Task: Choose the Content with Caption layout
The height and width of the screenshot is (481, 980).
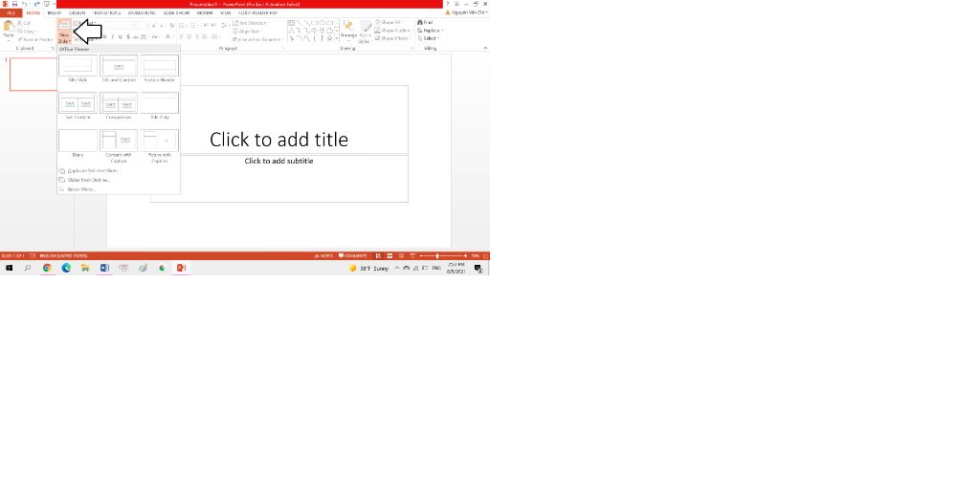Action: [x=119, y=146]
